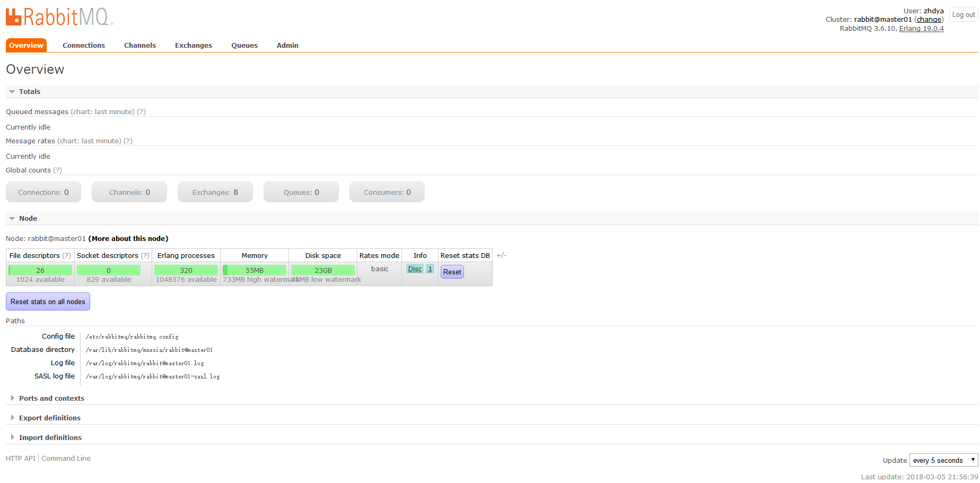Click the Erlang processes column header
Viewport: 980px width, 483px height.
[x=186, y=256]
